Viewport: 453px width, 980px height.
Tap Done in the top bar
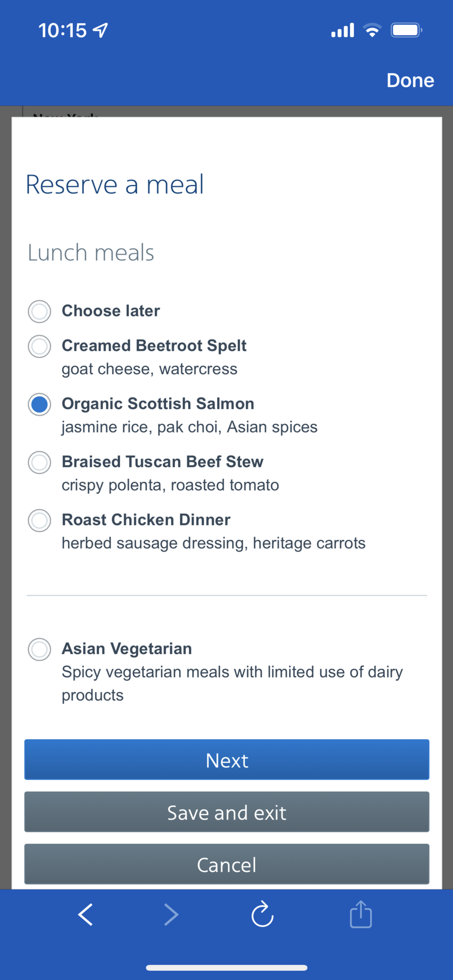(410, 80)
